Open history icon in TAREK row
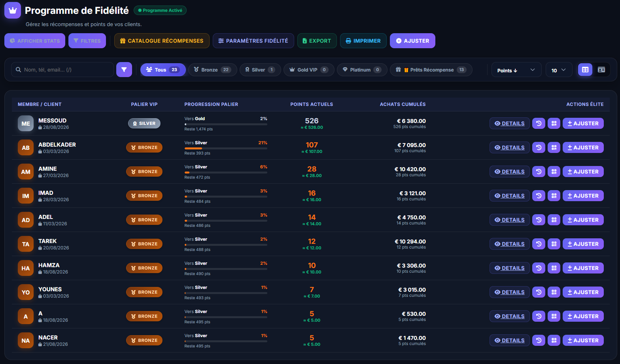 click(539, 244)
